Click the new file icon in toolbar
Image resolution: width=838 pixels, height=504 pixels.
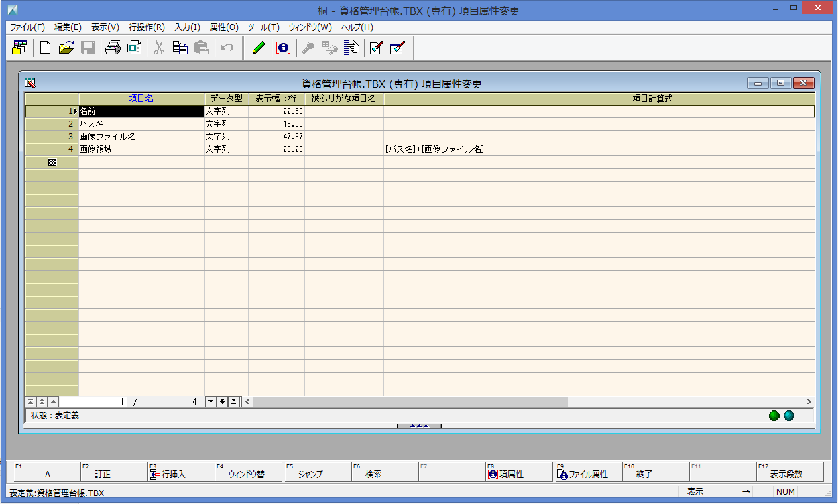click(x=45, y=48)
